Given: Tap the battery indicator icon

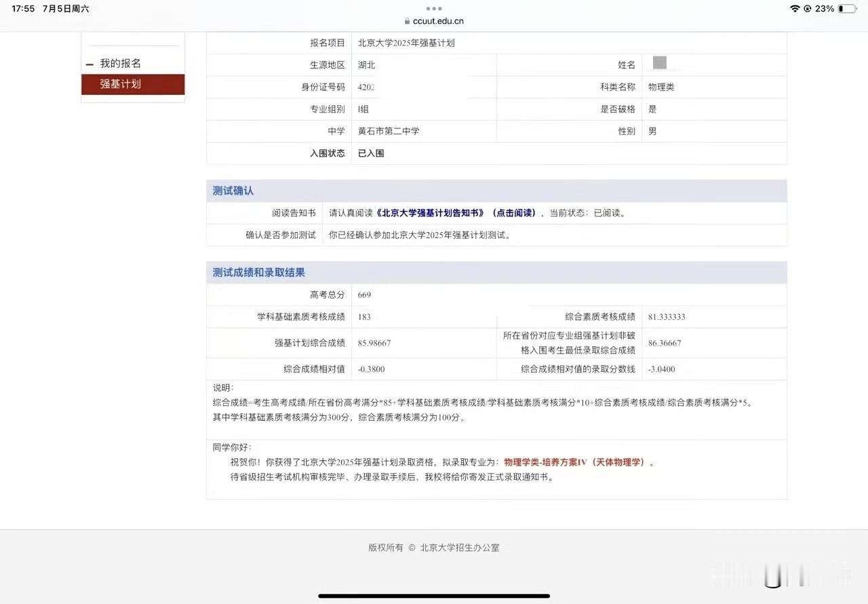Looking at the screenshot, I should [847, 9].
